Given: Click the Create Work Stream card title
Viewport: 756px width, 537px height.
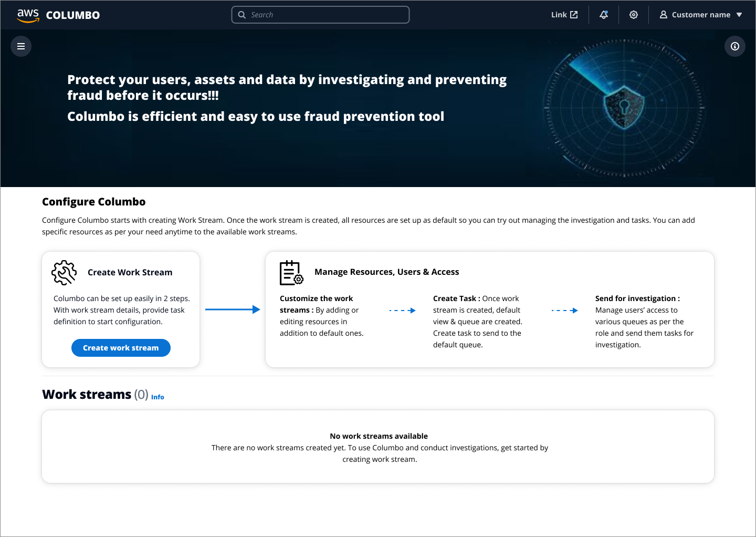Looking at the screenshot, I should coord(130,272).
